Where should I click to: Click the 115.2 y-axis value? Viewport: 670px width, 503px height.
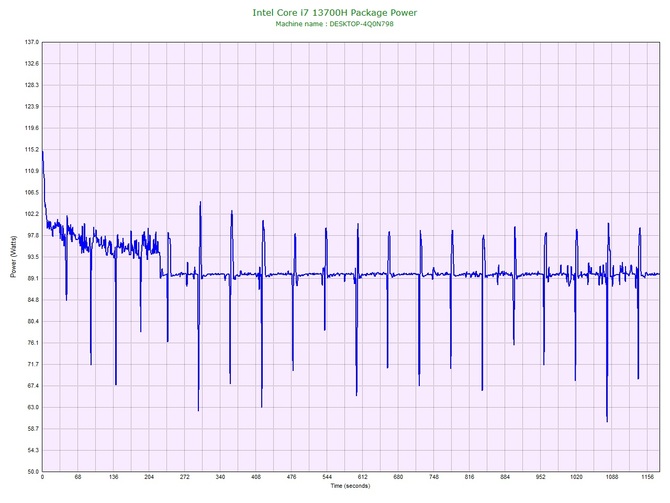[x=32, y=150]
